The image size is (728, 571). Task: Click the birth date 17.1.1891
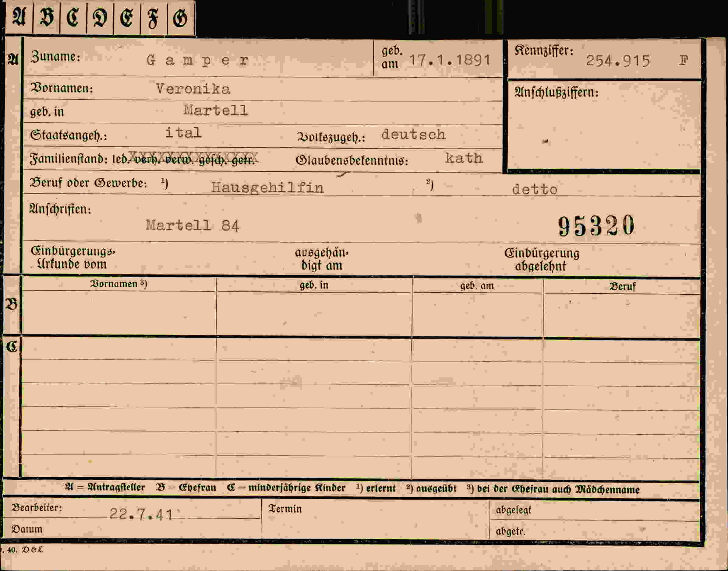450,60
